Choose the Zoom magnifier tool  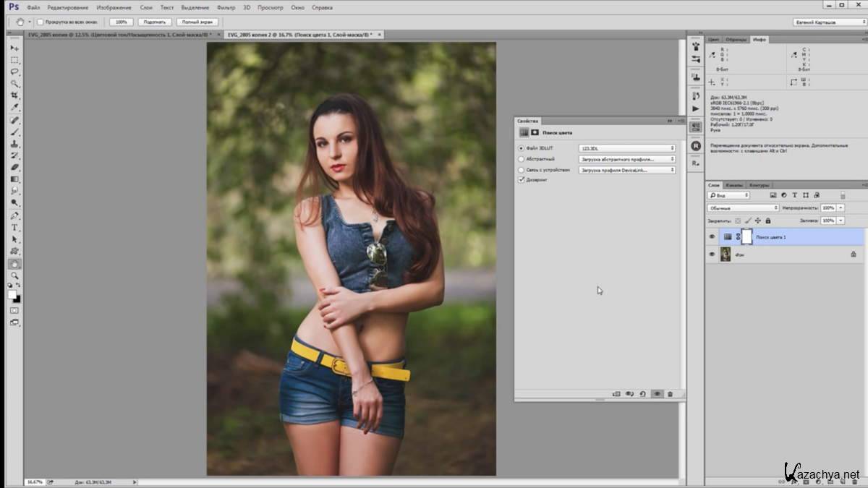click(x=14, y=275)
